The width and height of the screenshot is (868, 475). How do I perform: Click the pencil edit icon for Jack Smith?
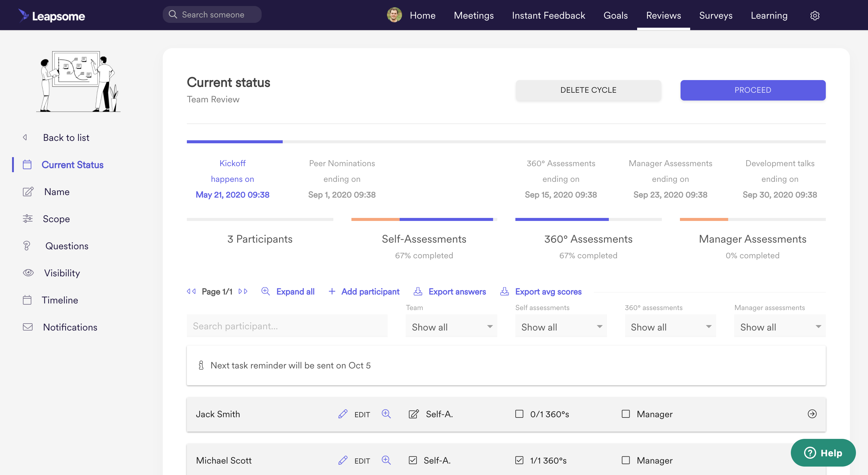pos(343,414)
